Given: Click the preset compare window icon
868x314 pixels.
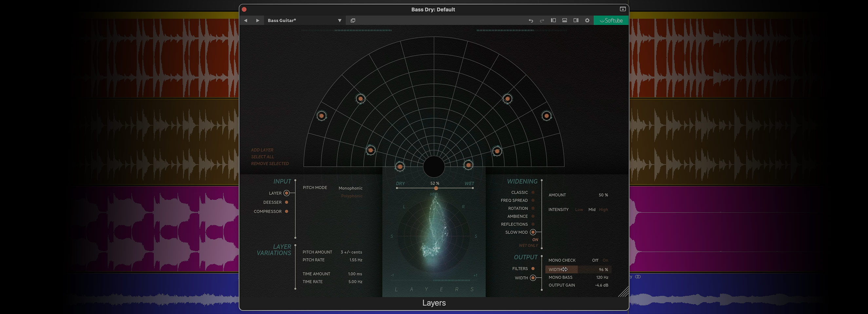Looking at the screenshot, I should (353, 21).
